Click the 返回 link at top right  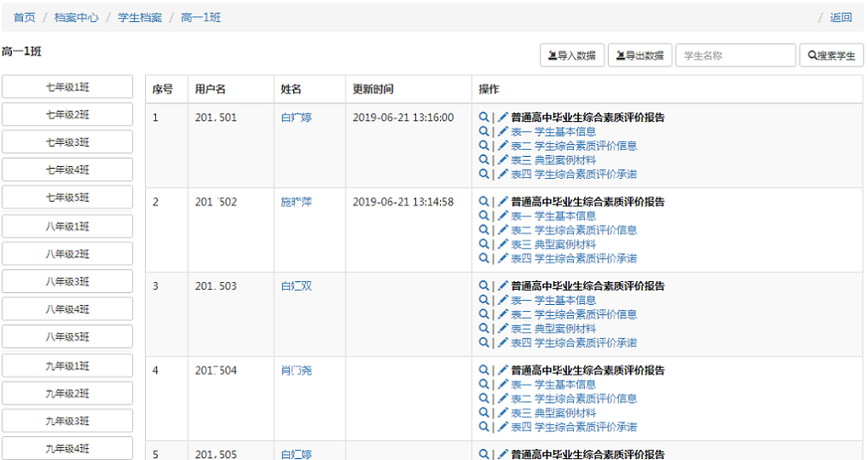pyautogui.click(x=841, y=17)
